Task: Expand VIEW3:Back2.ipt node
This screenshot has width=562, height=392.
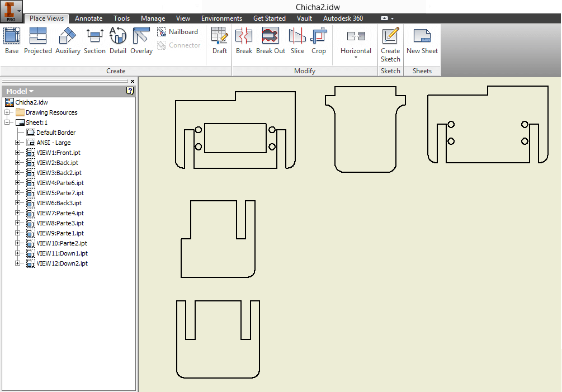Action: coord(17,172)
